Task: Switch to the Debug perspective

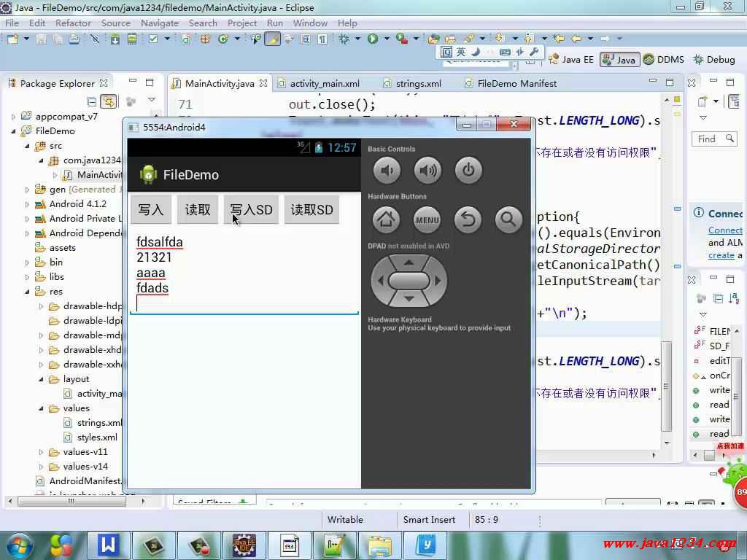Action: pos(713,60)
